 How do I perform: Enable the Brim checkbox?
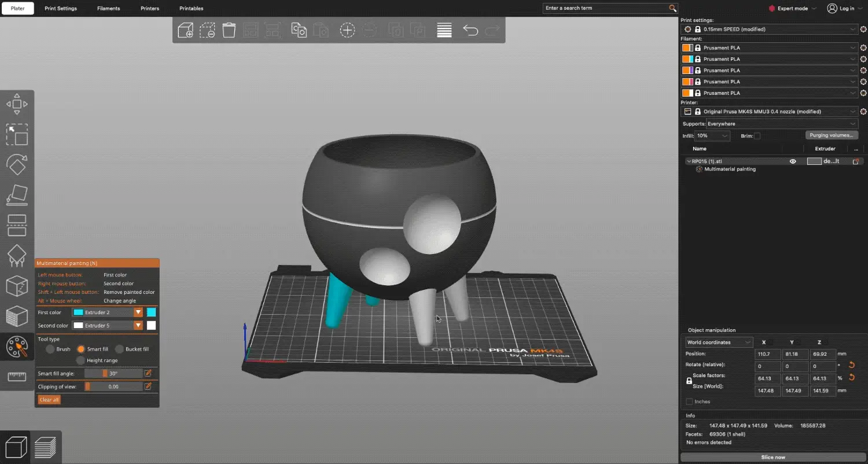(757, 136)
